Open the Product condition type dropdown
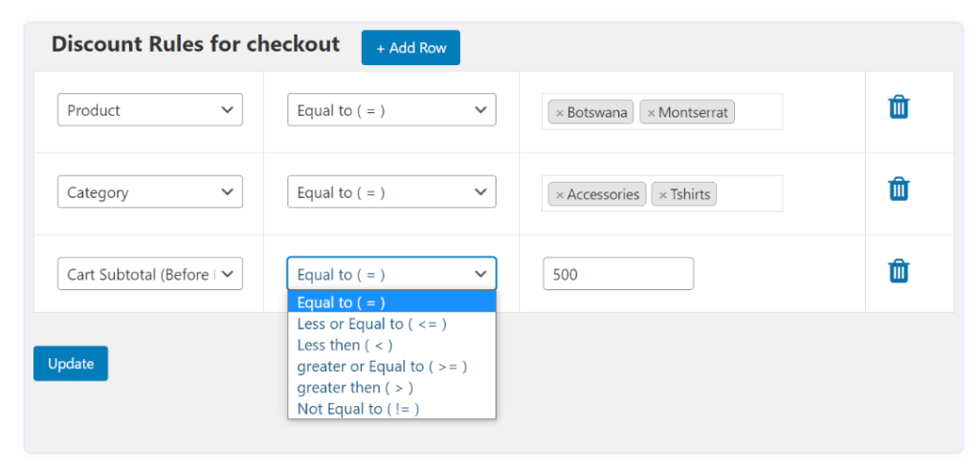The height and width of the screenshot is (472, 980). (x=150, y=110)
